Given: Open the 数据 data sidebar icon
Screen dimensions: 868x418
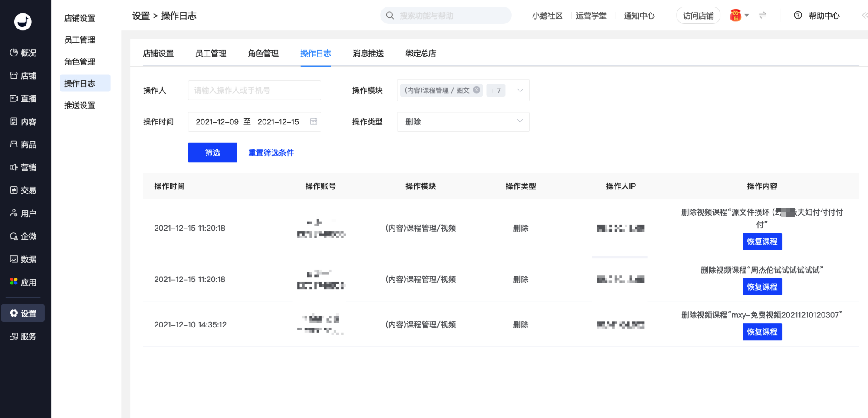Looking at the screenshot, I should (14, 259).
